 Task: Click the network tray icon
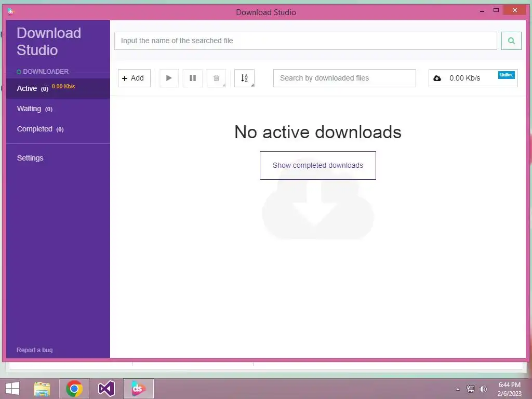(471, 389)
